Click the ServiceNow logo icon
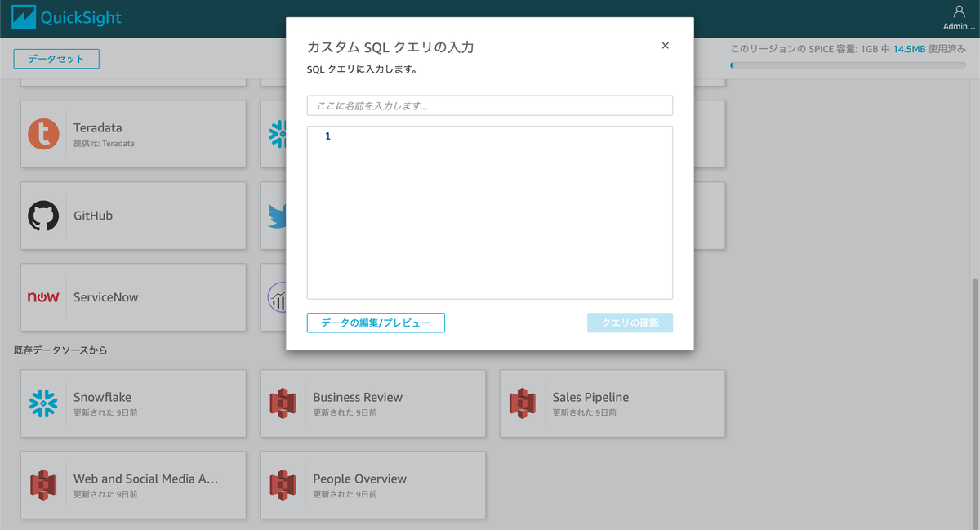Viewport: 980px width, 530px height. point(43,297)
